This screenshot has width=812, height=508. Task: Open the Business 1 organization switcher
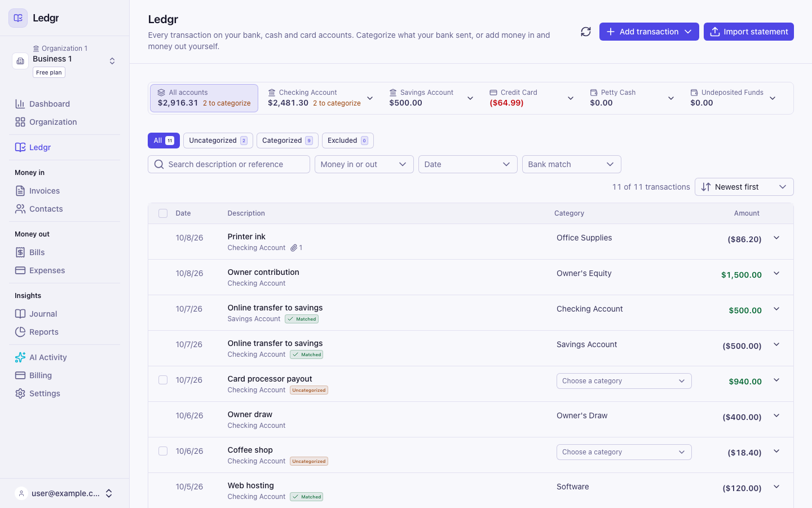[65, 61]
